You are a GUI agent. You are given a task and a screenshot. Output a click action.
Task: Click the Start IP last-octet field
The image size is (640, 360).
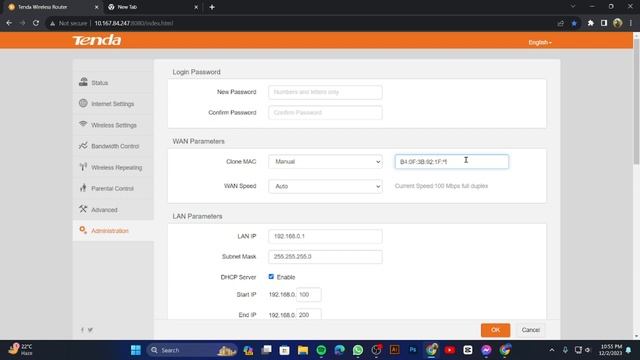point(309,295)
